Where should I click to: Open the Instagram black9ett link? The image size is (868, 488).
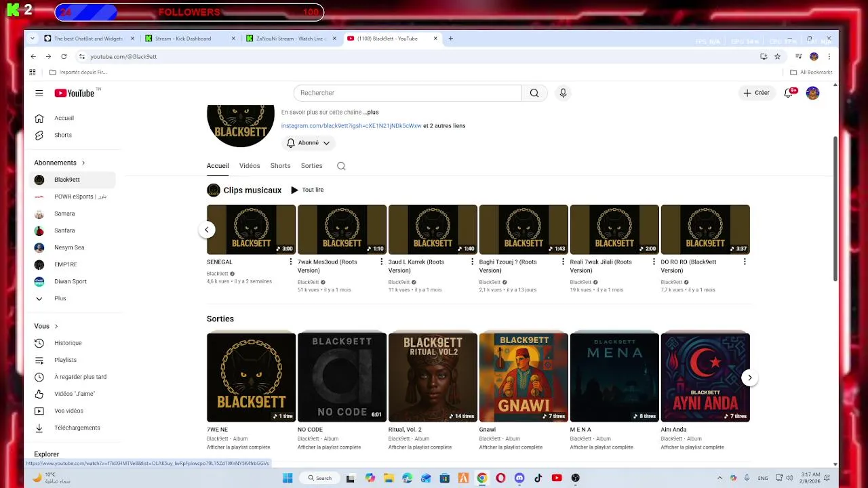[351, 125]
